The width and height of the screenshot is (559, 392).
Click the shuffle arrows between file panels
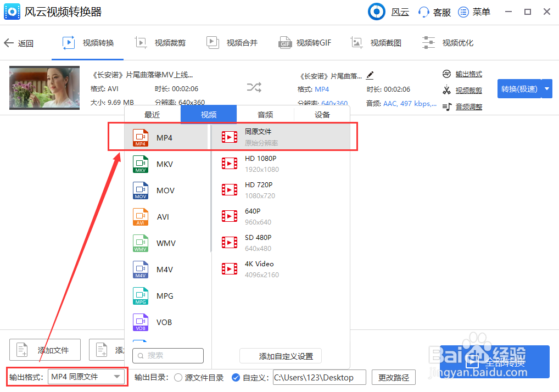(x=253, y=87)
